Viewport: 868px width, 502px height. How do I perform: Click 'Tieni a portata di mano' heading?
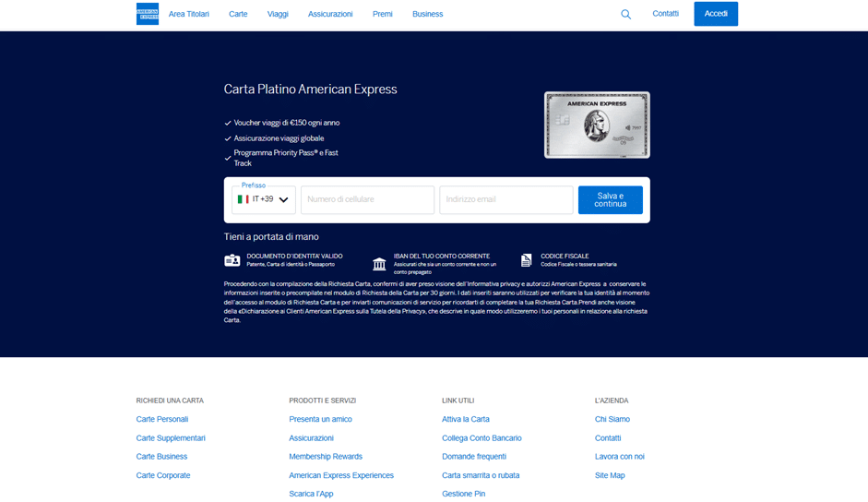[x=271, y=236]
